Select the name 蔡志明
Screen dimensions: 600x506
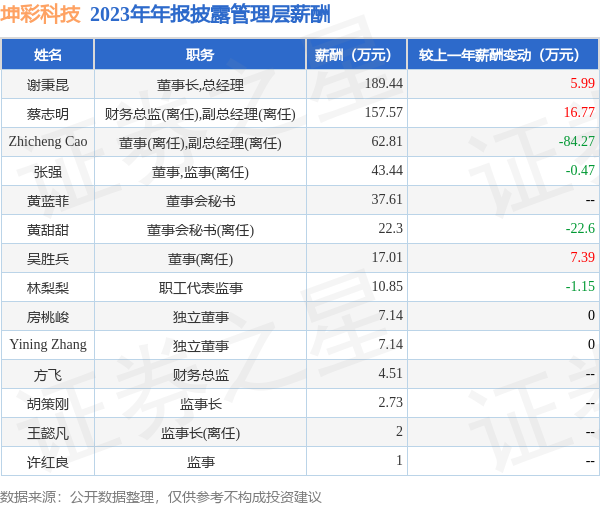coord(48,114)
